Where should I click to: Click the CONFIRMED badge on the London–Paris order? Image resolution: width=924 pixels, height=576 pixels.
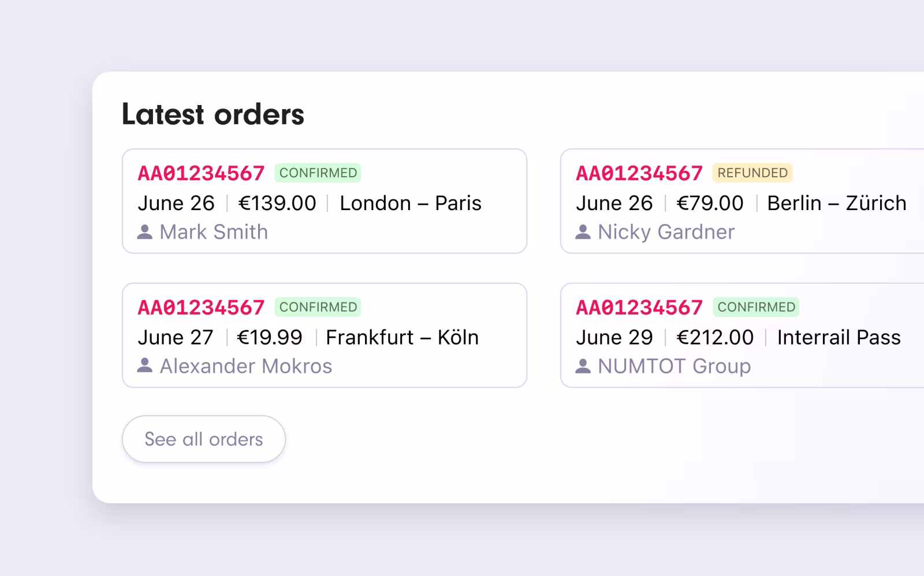point(318,173)
